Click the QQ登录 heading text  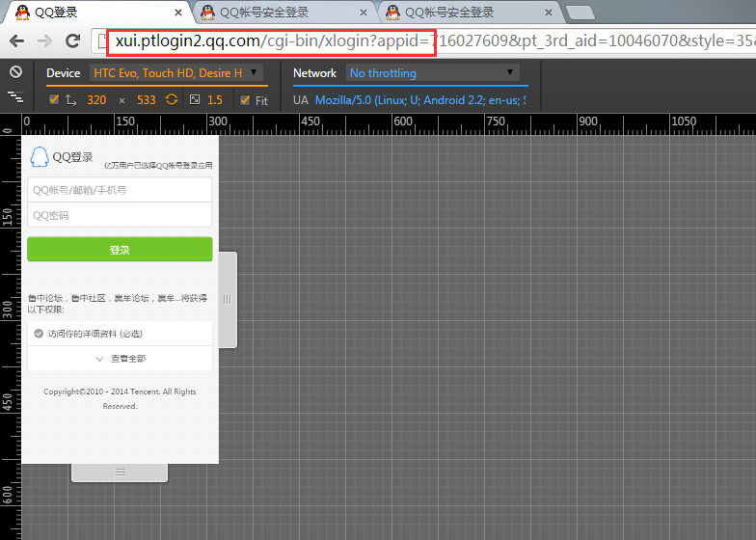pyautogui.click(x=73, y=157)
